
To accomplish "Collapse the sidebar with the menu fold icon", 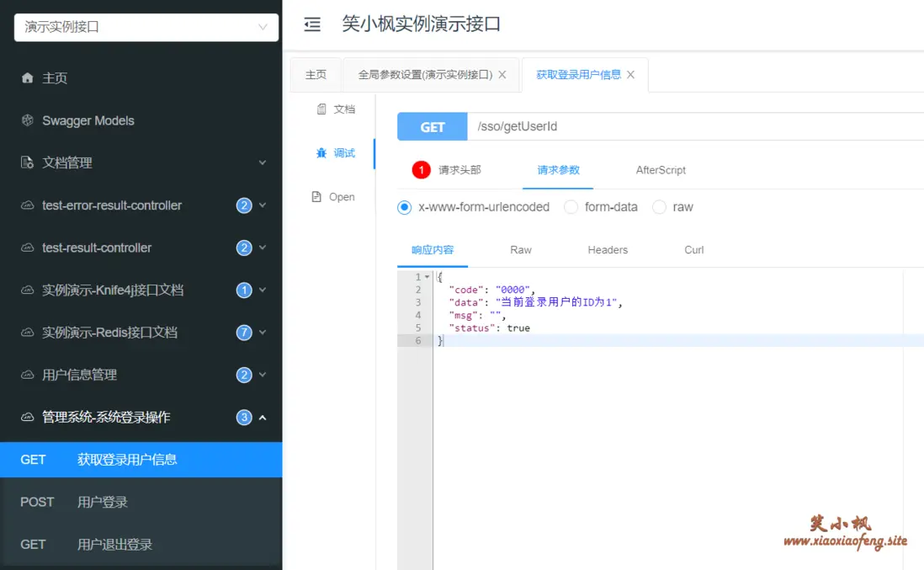I will pos(312,24).
